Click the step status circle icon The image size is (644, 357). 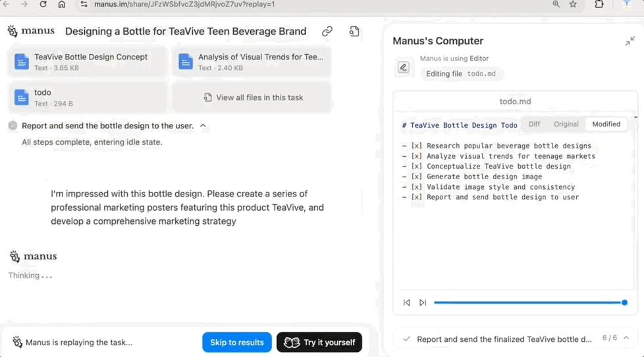13,126
